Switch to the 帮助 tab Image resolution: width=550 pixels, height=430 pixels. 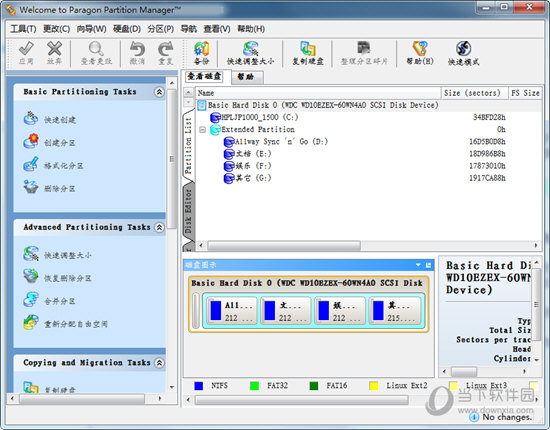[246, 76]
